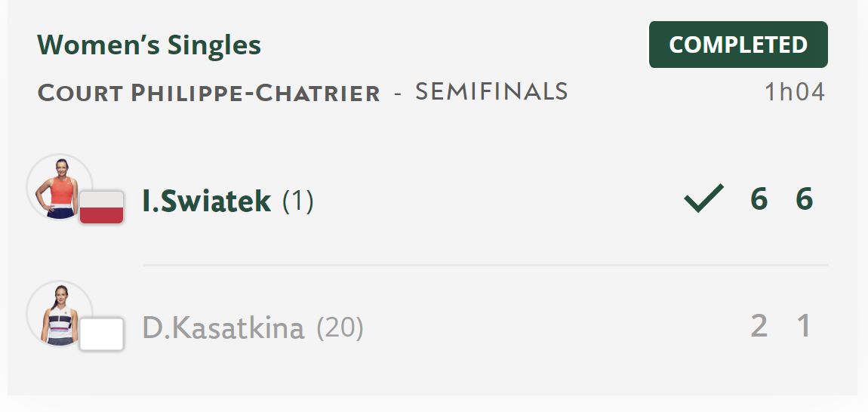Select the I.Swiatek player name
This screenshot has width=868, height=412.
click(207, 201)
